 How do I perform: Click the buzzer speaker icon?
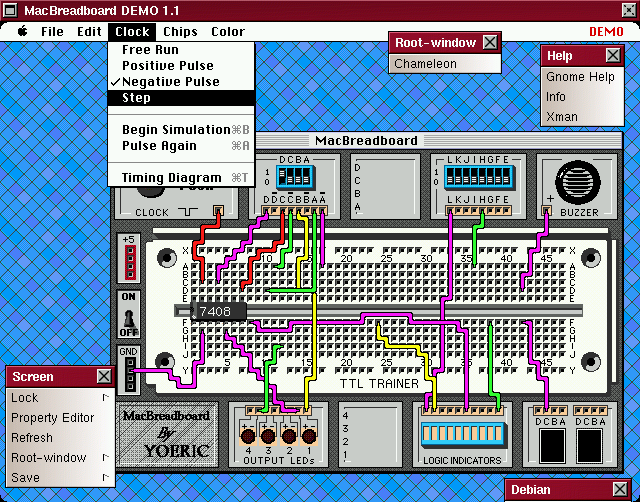click(578, 182)
